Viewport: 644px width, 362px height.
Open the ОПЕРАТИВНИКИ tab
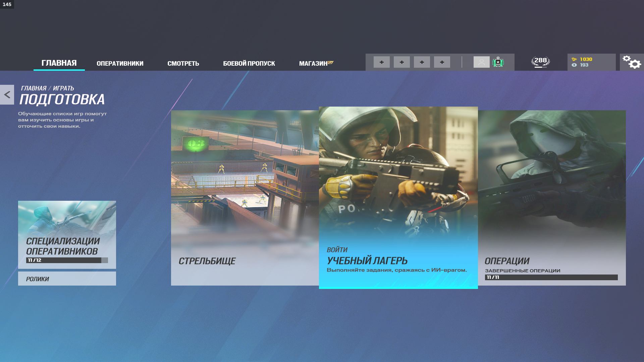tap(120, 63)
